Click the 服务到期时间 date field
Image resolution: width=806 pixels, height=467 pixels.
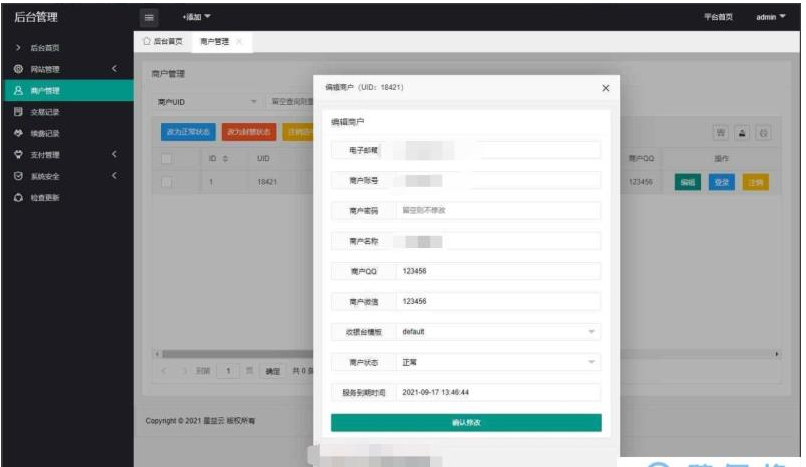tap(497, 393)
